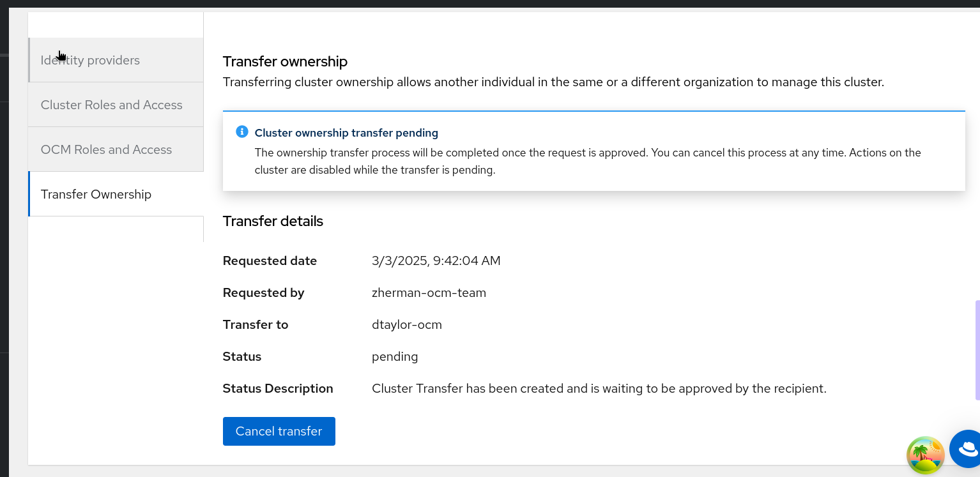Select the Transfer Ownership tab
Viewport: 980px width, 477px height.
click(96, 194)
